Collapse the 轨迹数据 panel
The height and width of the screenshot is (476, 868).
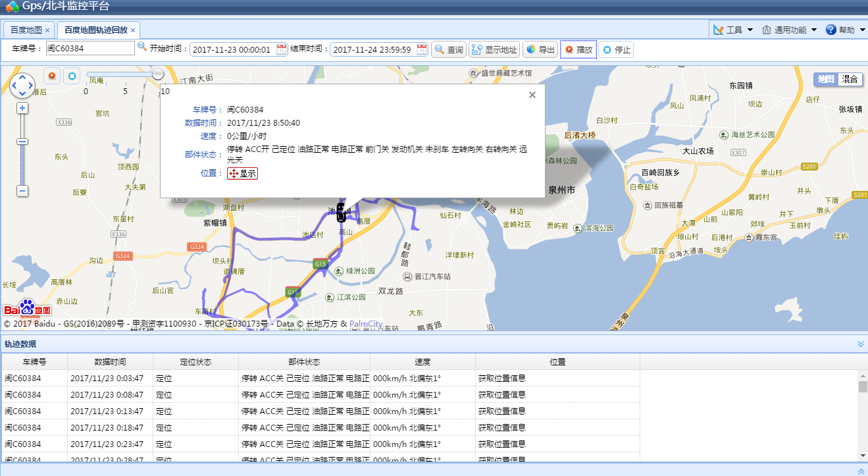tap(860, 344)
